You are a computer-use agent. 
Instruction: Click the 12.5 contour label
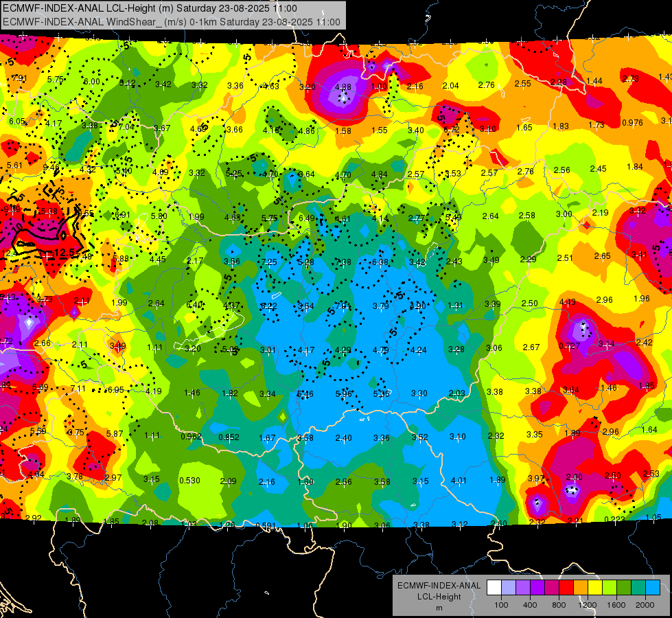point(65,252)
